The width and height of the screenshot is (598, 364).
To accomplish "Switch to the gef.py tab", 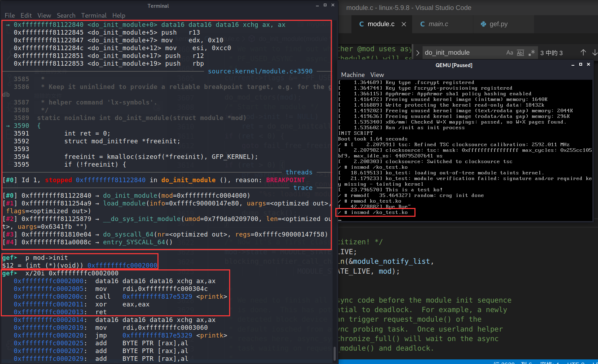I will click(498, 24).
